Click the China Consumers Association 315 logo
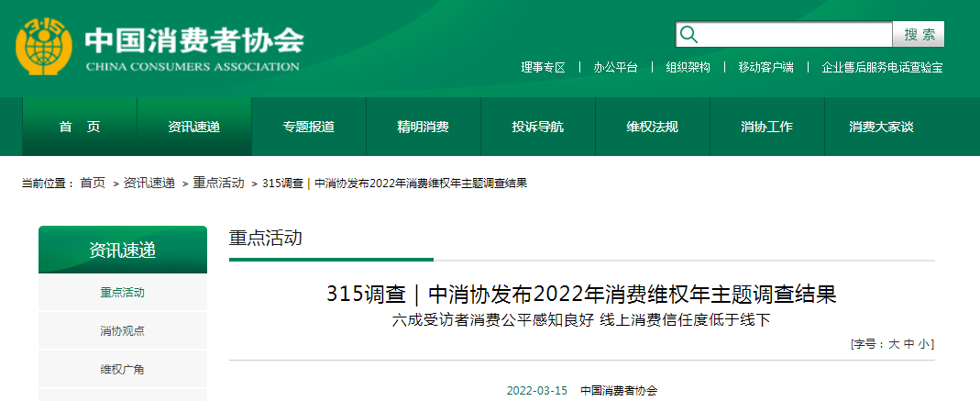This screenshot has width=980, height=401. point(44,46)
